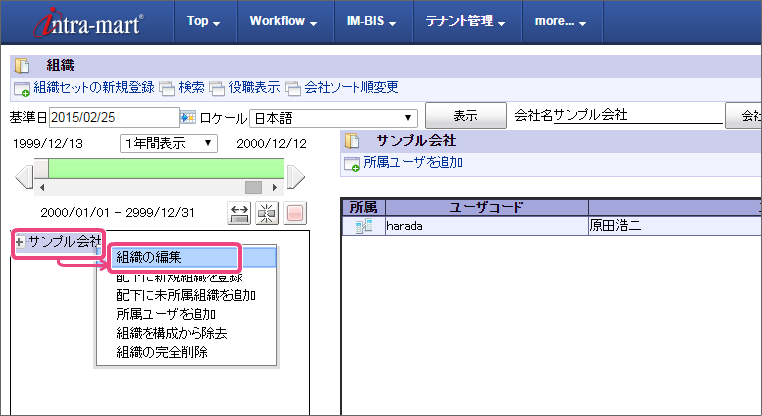
Task: Click the 基準日 date input field
Action: 112,116
